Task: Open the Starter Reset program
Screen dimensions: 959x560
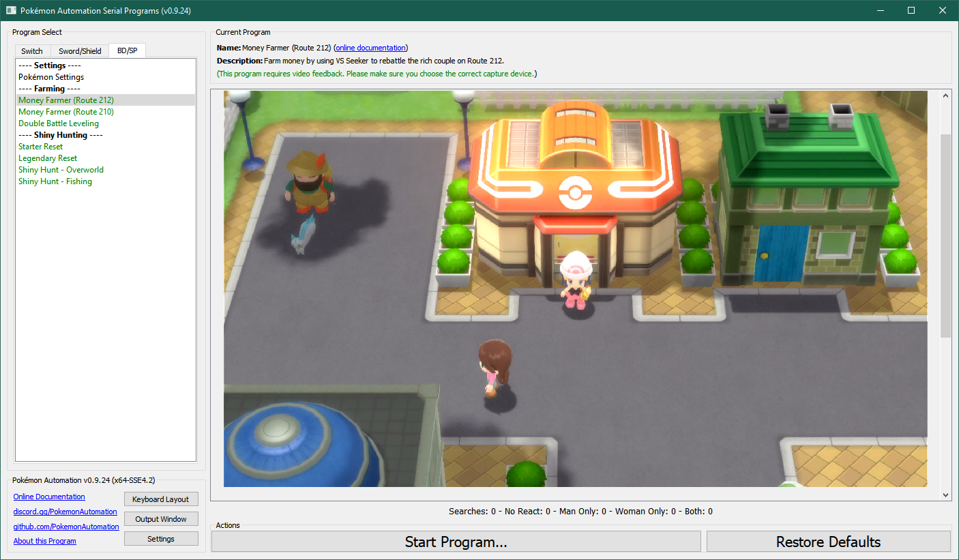Action: pos(41,147)
